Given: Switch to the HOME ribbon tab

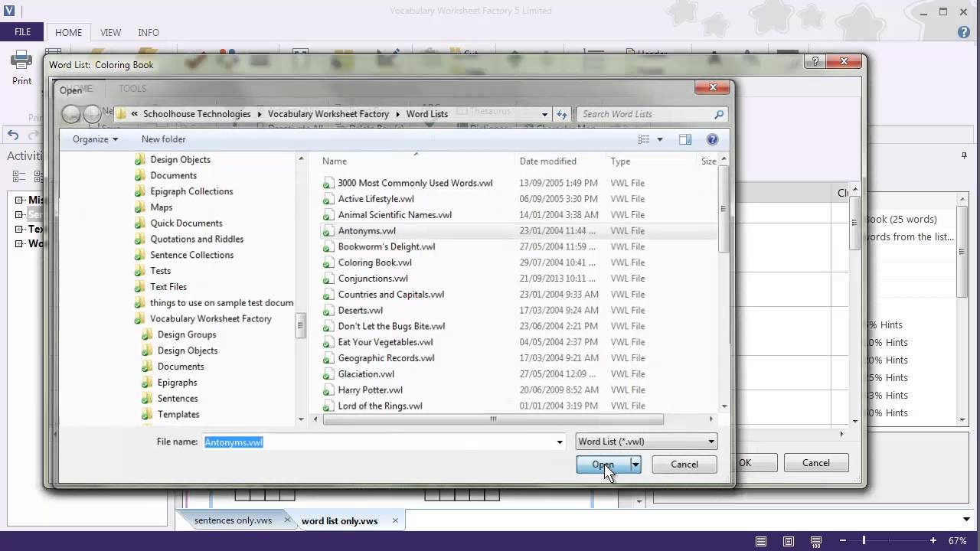Looking at the screenshot, I should coord(68,33).
